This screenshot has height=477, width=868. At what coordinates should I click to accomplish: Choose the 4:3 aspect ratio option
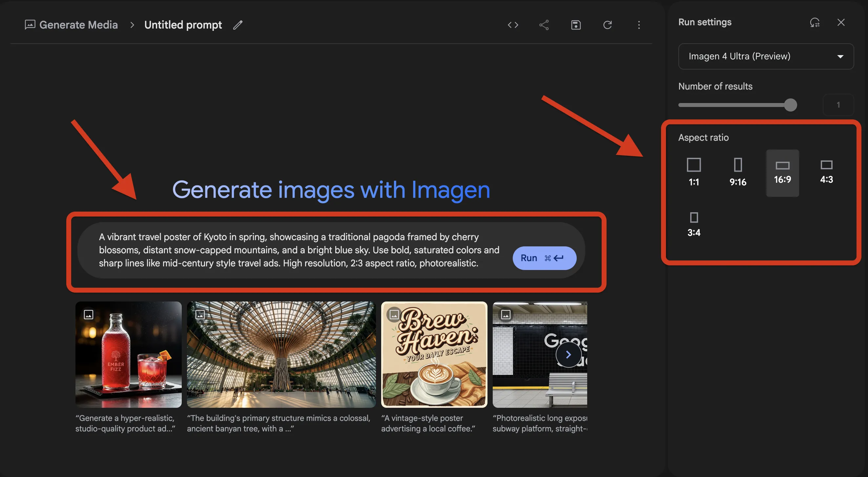tap(826, 171)
